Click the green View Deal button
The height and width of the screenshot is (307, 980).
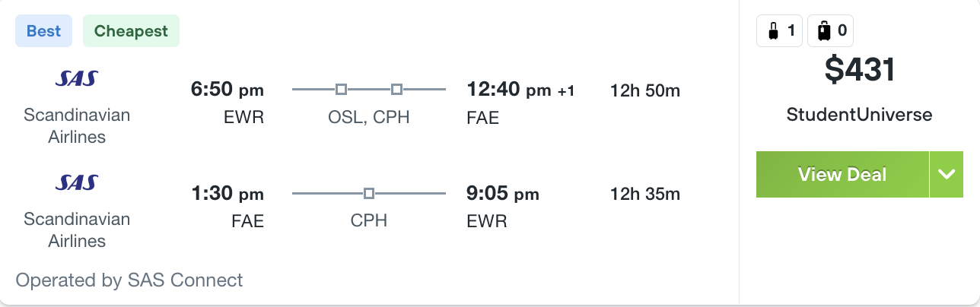[842, 174]
